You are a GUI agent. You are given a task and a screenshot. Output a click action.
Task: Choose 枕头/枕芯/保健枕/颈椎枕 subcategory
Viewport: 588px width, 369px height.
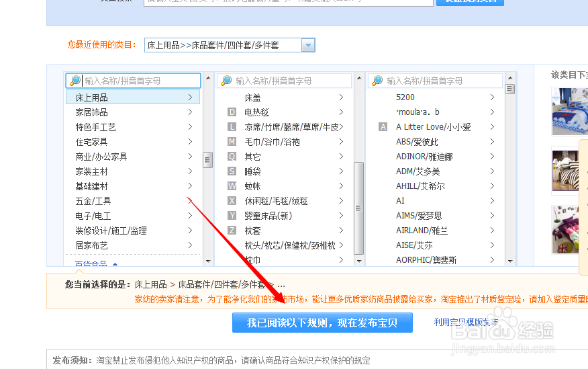[x=290, y=245]
